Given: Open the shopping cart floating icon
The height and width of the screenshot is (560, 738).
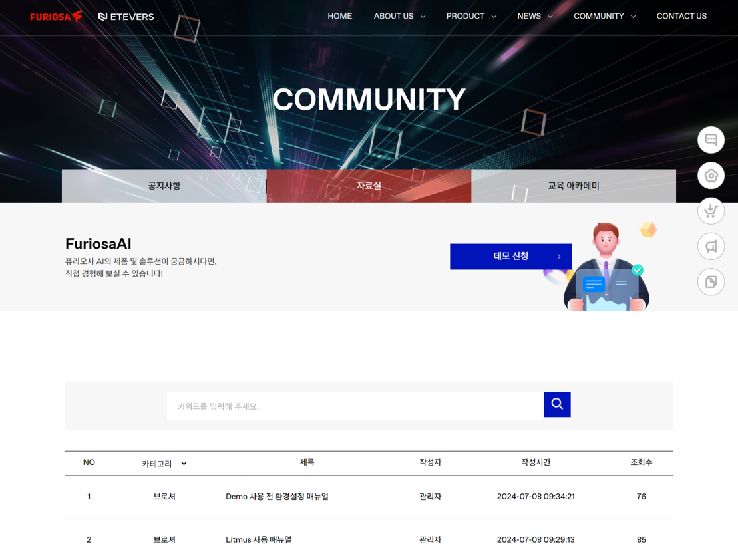Looking at the screenshot, I should pos(711,211).
